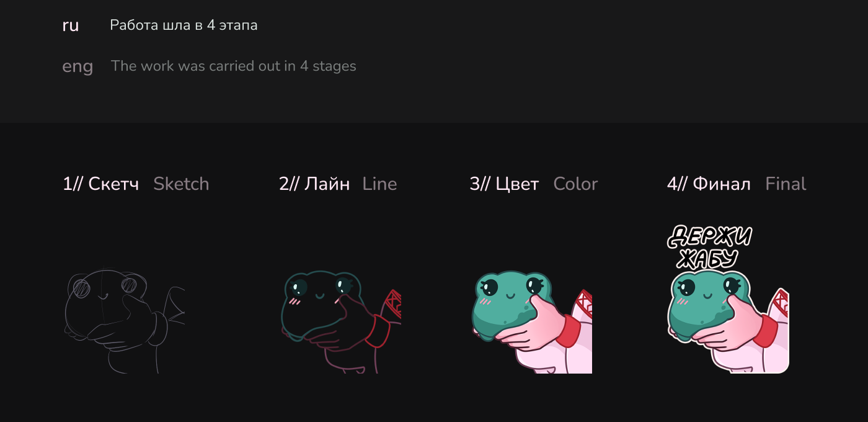The height and width of the screenshot is (422, 868).
Task: Click the gray "Final" label
Action: 786,184
